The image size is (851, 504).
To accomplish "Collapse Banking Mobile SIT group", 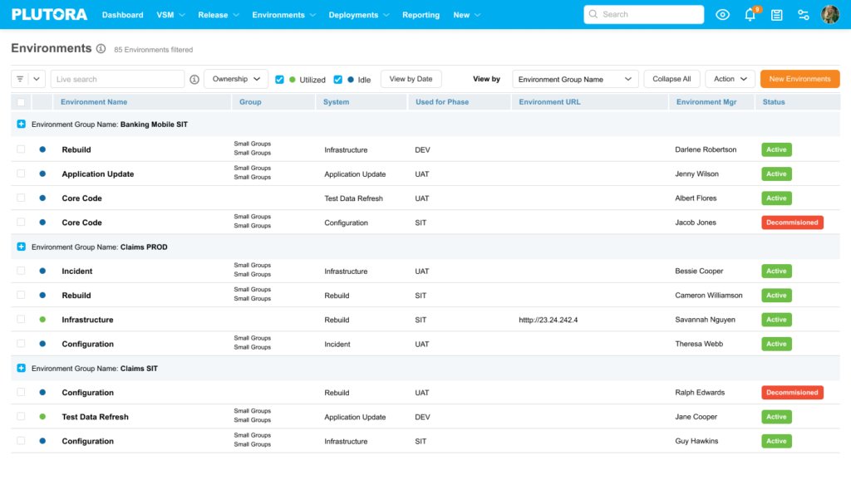I will coord(21,125).
